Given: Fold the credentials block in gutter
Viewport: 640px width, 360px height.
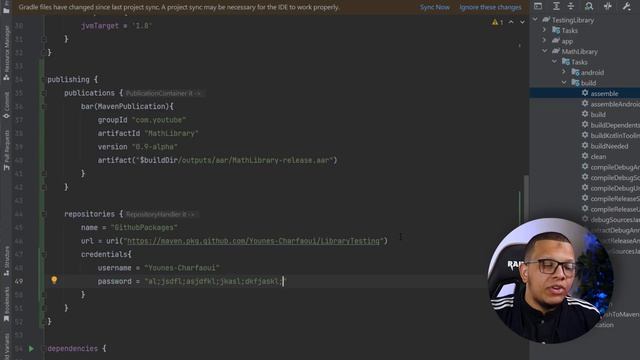Looking at the screenshot, I should click(x=44, y=254).
